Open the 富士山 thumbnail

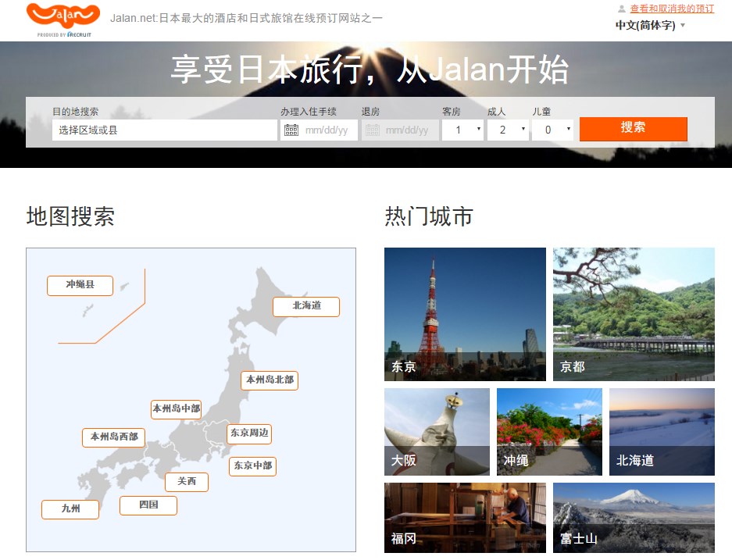(x=634, y=517)
